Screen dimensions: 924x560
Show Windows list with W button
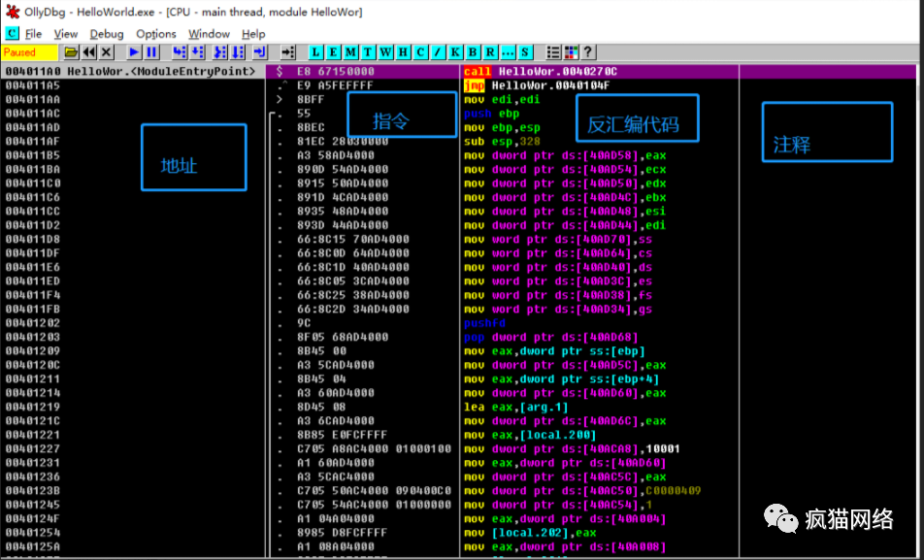(385, 52)
